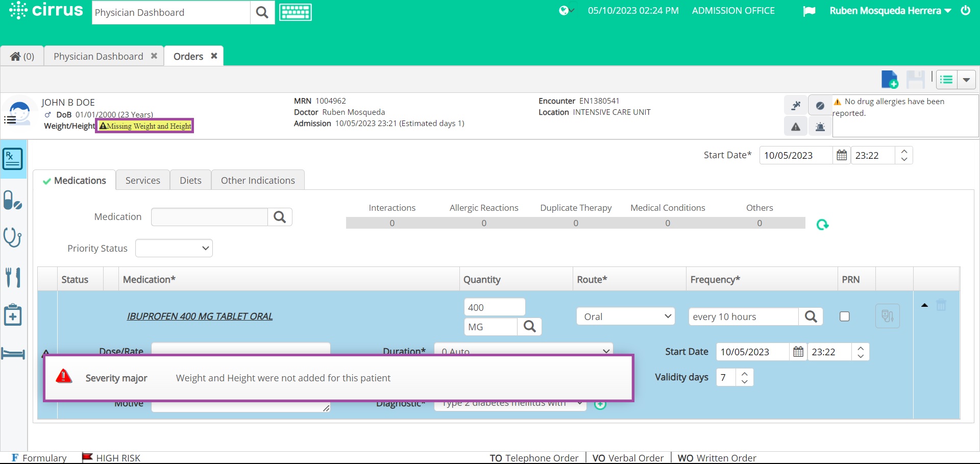The width and height of the screenshot is (980, 464).
Task: Open the on-screen keyboard icon
Action: 295,12
